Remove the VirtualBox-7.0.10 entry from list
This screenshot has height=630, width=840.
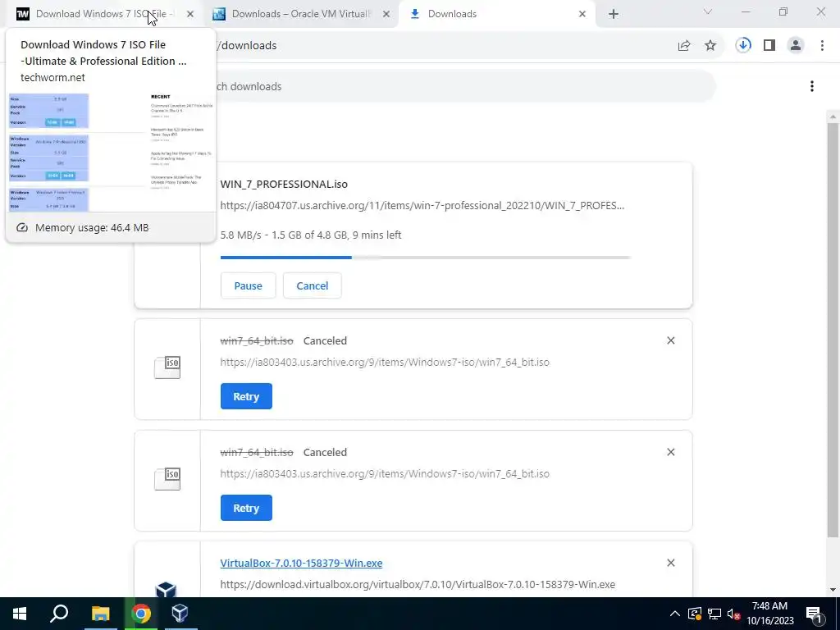(x=671, y=563)
